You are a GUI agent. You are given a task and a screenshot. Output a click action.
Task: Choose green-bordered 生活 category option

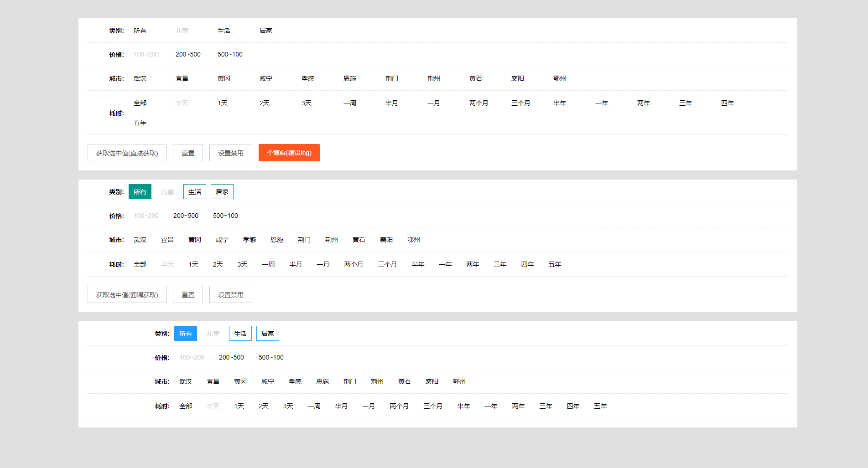194,192
